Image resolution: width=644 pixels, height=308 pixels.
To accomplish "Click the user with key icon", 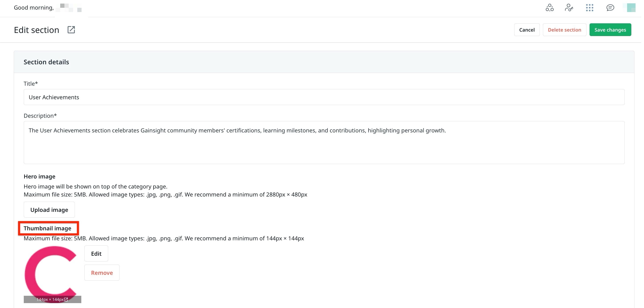I will 569,8.
